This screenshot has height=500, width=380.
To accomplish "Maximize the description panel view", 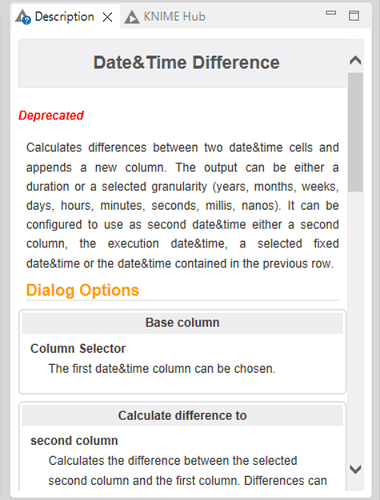I will click(x=354, y=16).
